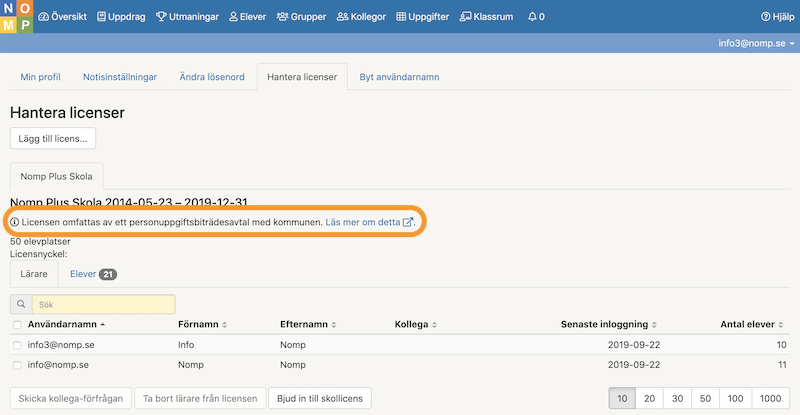Sort the table by Kollega column
The width and height of the screenshot is (800, 415).
pos(415,324)
